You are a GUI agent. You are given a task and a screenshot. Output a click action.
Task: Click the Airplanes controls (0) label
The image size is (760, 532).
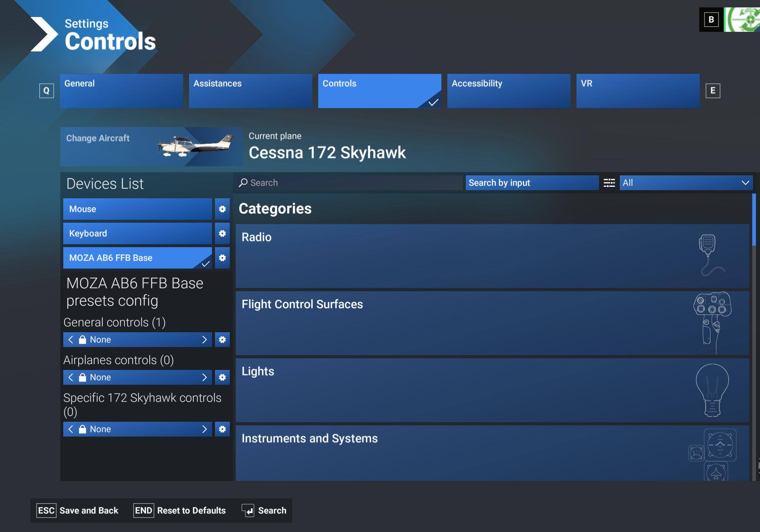click(x=118, y=360)
